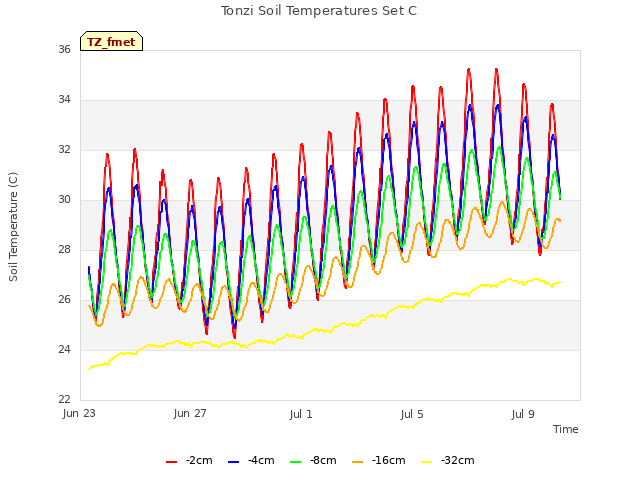Click the Soil Temperature (C) axis label

pyautogui.click(x=13, y=227)
